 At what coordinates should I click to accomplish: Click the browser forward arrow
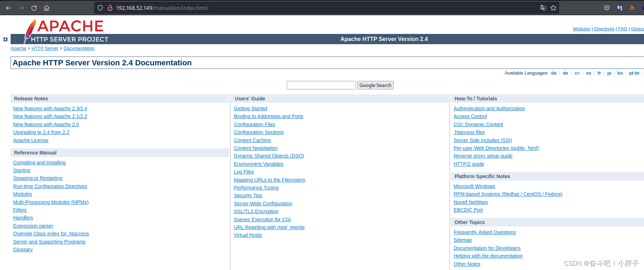(21, 8)
